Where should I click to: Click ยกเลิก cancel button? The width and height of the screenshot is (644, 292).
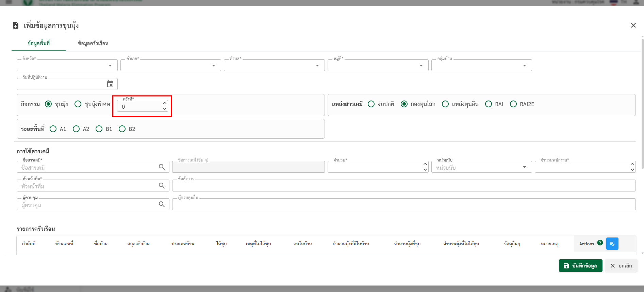click(x=621, y=266)
